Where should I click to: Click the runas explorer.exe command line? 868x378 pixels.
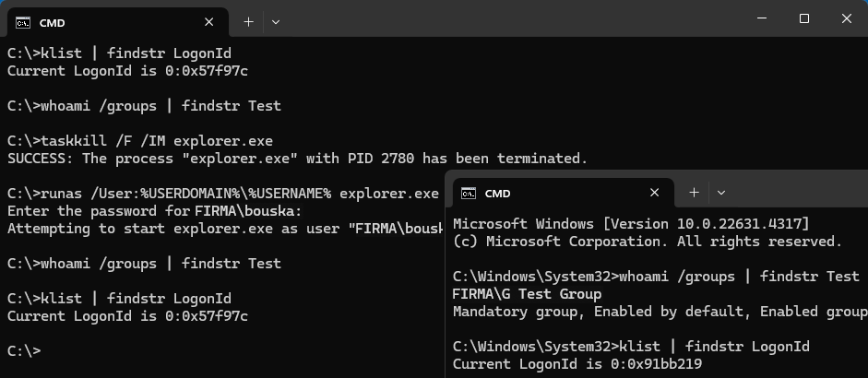[x=223, y=194]
